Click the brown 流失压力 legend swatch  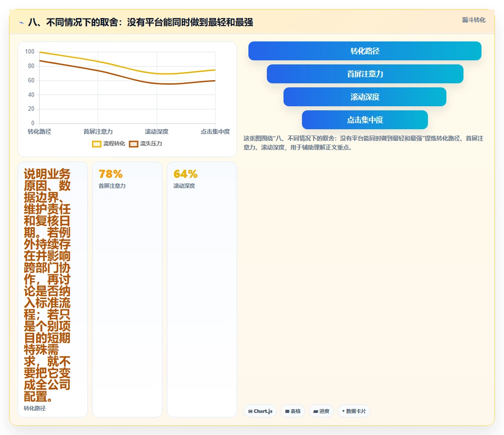click(x=133, y=144)
